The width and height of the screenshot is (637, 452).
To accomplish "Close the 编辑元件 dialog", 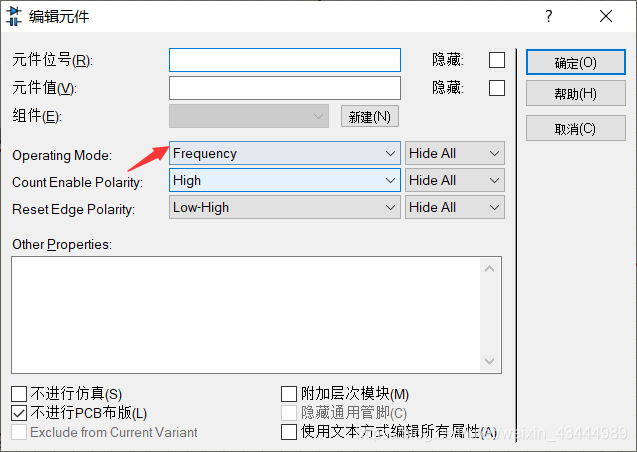I will click(x=606, y=16).
